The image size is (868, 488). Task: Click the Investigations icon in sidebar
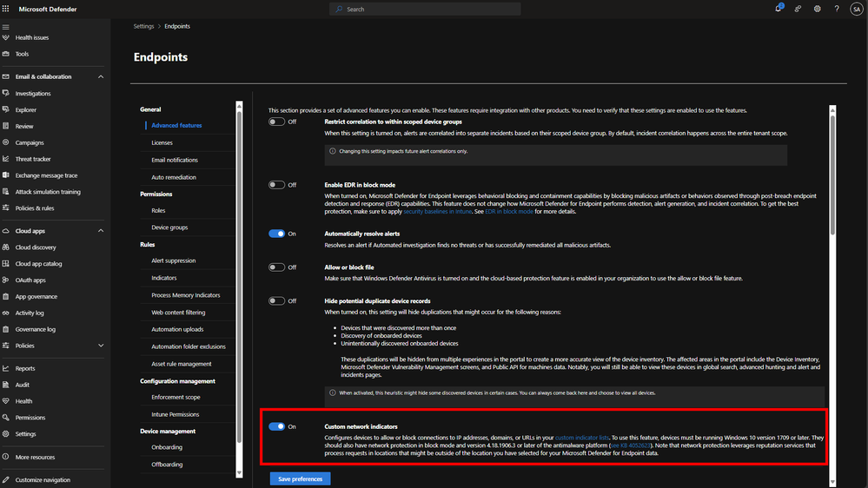5,94
